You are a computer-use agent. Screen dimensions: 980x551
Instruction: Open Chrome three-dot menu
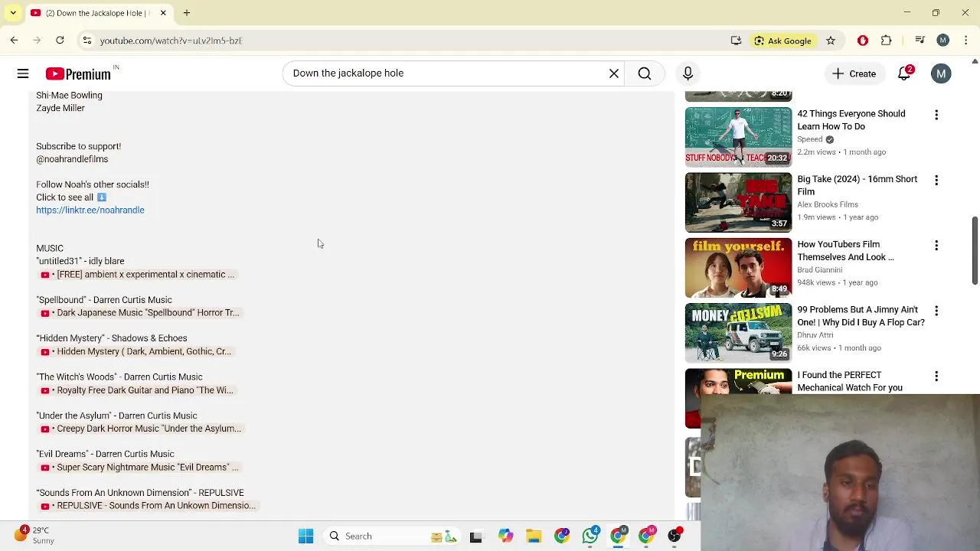[966, 41]
